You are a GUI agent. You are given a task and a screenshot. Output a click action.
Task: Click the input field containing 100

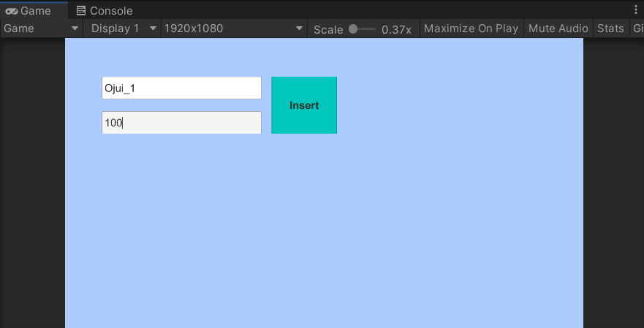(181, 122)
